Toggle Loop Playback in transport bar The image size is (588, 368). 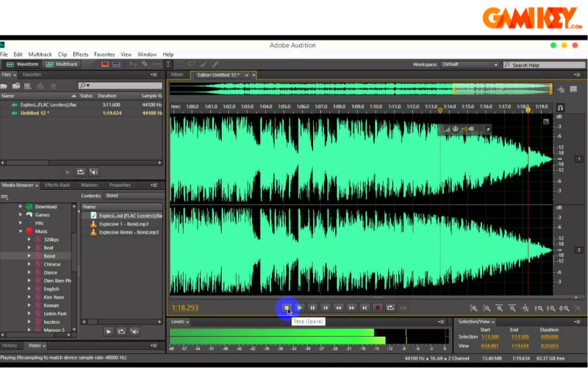click(x=390, y=308)
